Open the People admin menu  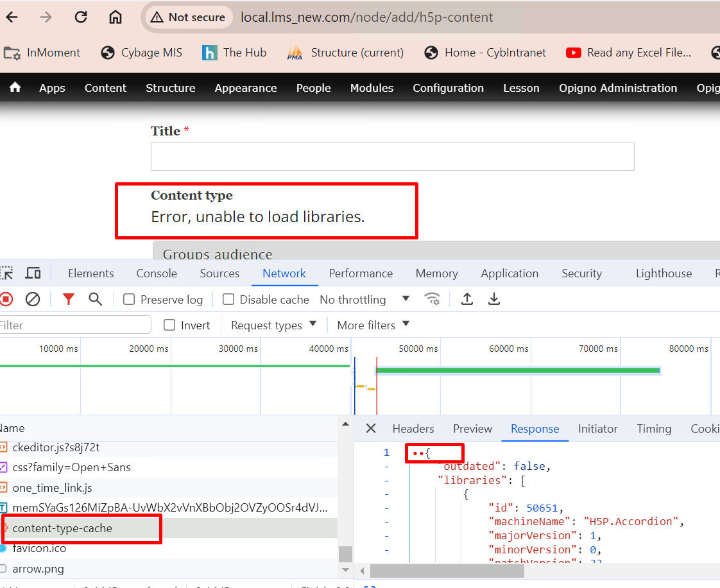click(313, 88)
